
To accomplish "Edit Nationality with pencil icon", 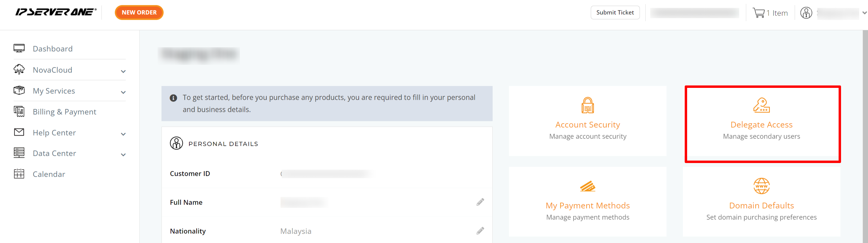I will coord(480,231).
